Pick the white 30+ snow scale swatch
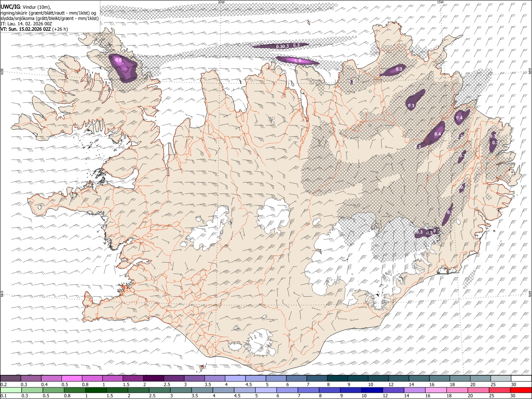532x399 pixels. pos(521,379)
